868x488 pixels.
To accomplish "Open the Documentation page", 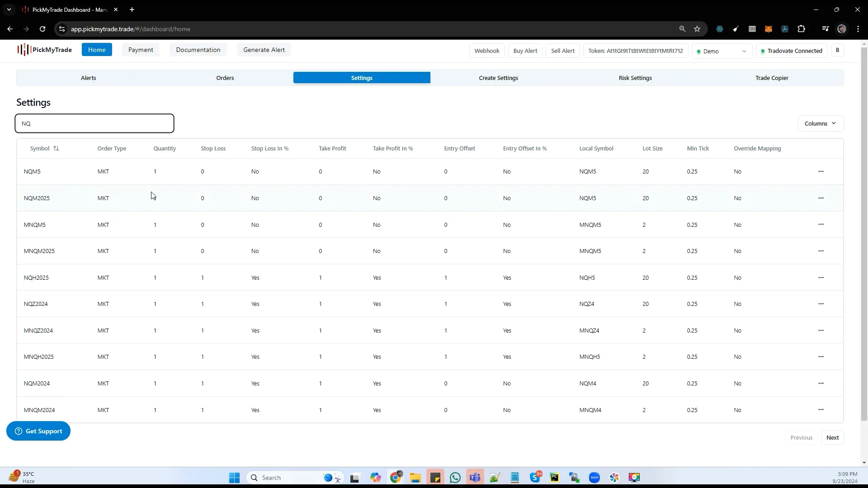I will coord(198,50).
